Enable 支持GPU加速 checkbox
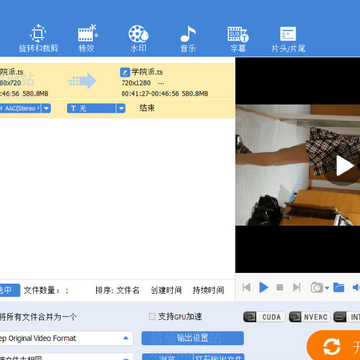Screen dimensions: 360x360 (152, 317)
